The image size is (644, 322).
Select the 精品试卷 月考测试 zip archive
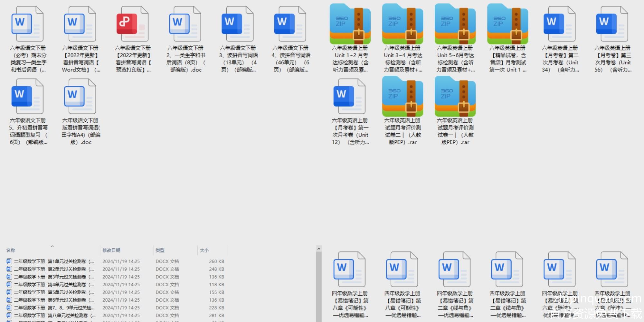coord(507,25)
